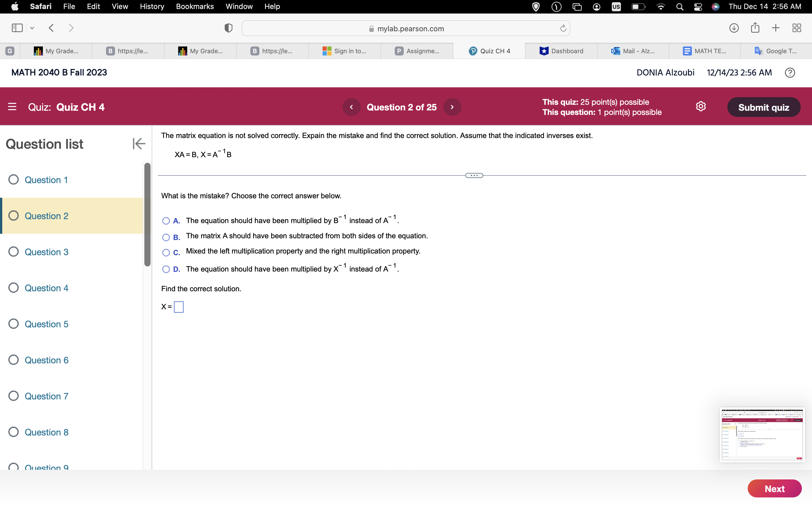Go to previous question arrow
Image resolution: width=812 pixels, height=507 pixels.
coord(351,107)
